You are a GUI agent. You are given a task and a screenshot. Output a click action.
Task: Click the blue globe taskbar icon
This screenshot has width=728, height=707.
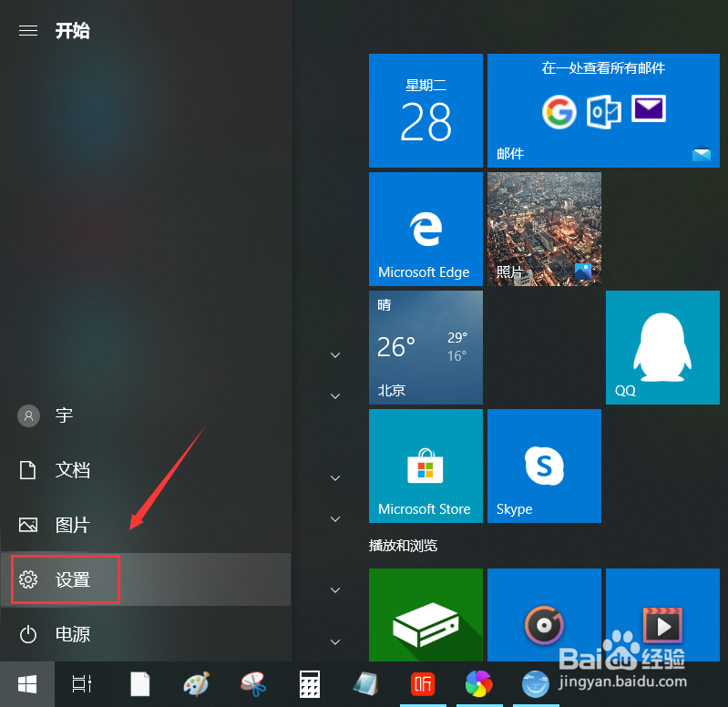click(x=536, y=684)
